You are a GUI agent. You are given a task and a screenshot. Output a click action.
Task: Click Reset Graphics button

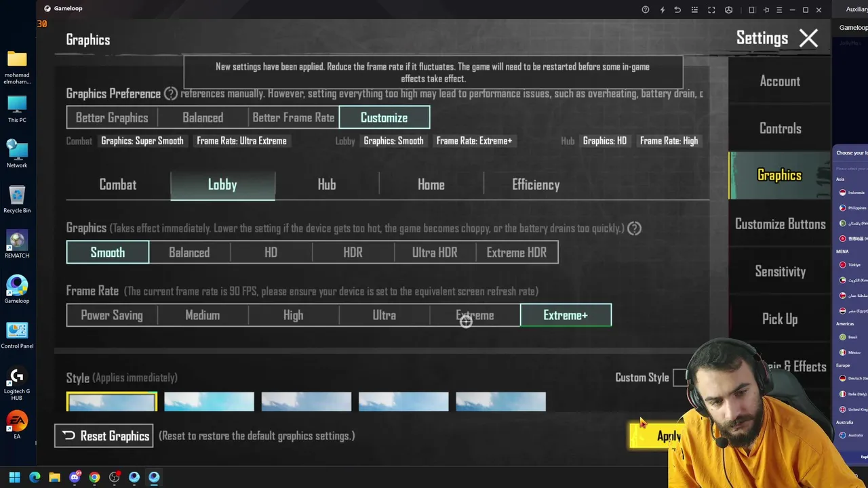(104, 436)
